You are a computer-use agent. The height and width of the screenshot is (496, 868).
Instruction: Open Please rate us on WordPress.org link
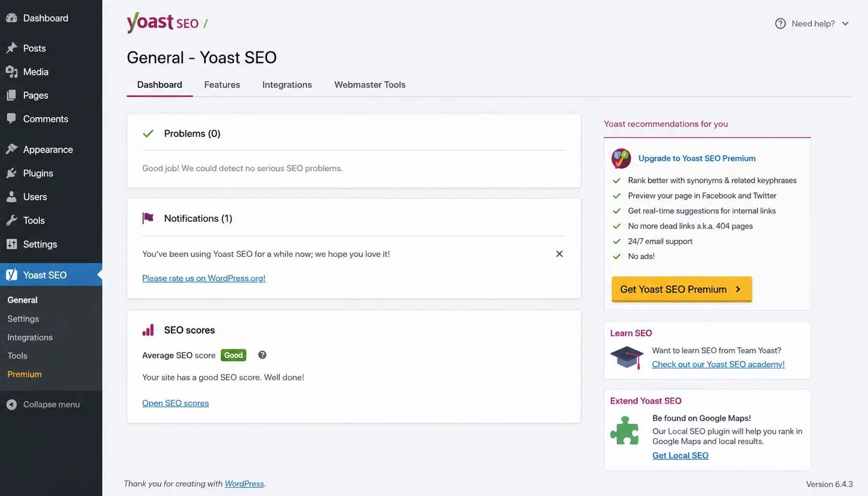coord(204,278)
